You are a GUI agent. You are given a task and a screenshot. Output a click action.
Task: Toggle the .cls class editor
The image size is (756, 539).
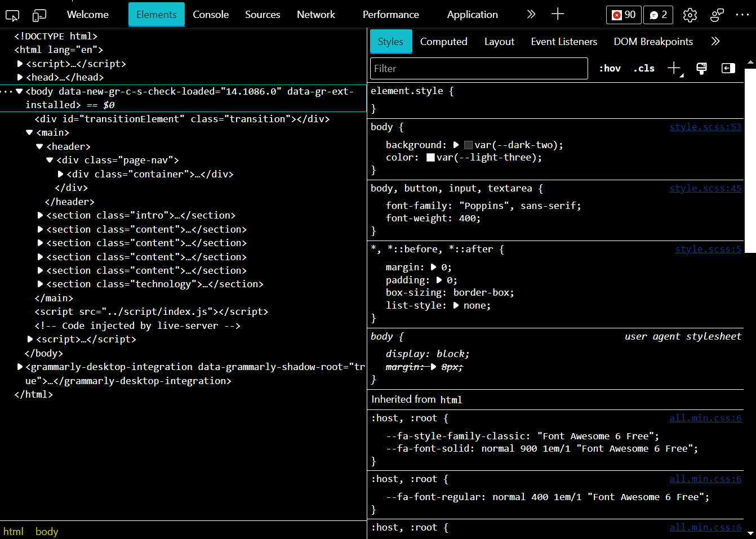[644, 69]
